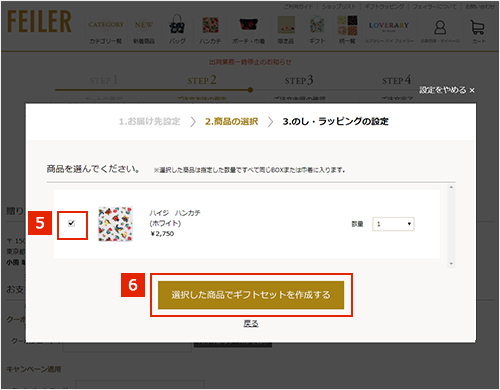
Task: Toggle the ハイジ ハンカチ product checkbox
Action: point(71,223)
